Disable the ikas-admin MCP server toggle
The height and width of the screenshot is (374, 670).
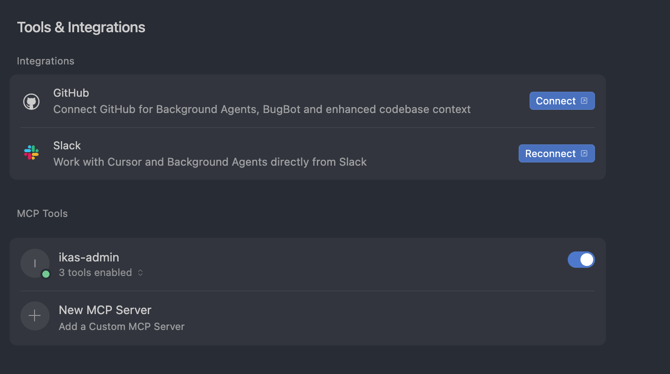[581, 259]
